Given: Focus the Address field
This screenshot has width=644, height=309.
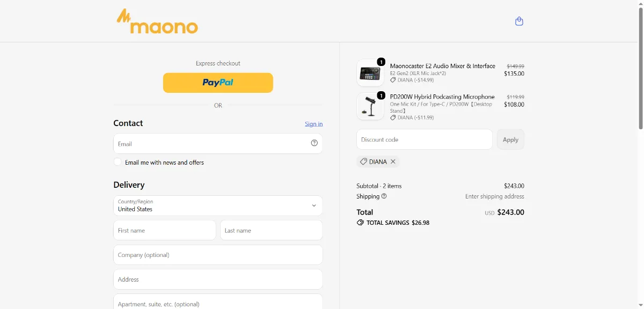Looking at the screenshot, I should click(218, 279).
